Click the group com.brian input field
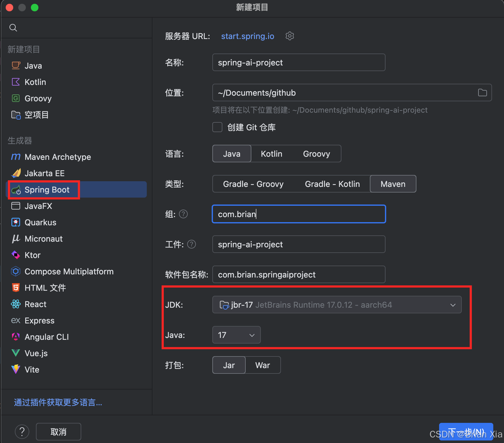 coord(298,214)
